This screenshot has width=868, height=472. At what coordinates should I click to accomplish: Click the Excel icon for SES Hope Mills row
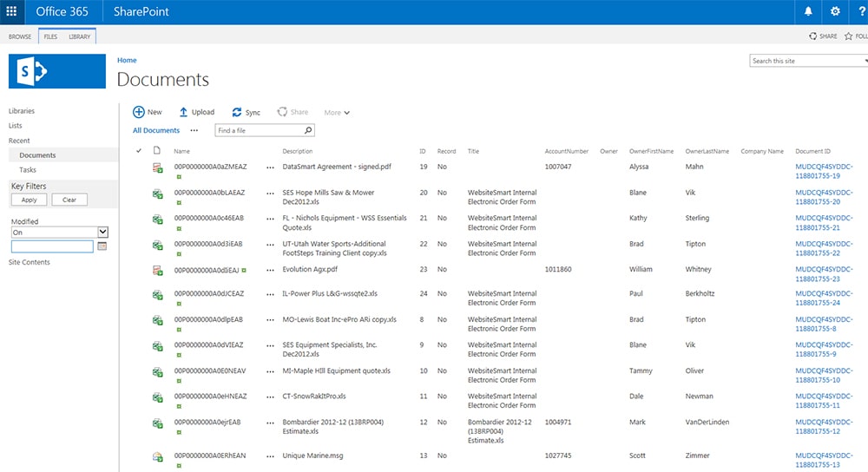pos(158,193)
